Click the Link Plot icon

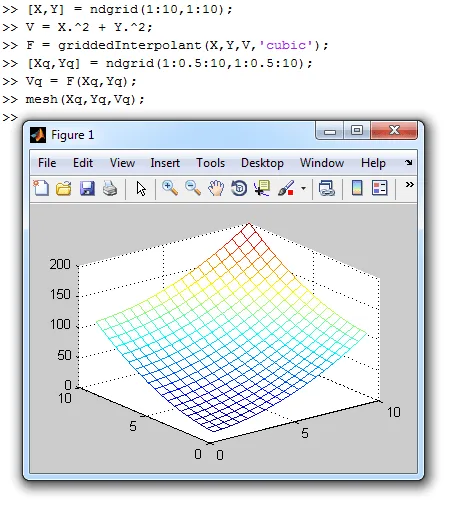(x=327, y=188)
